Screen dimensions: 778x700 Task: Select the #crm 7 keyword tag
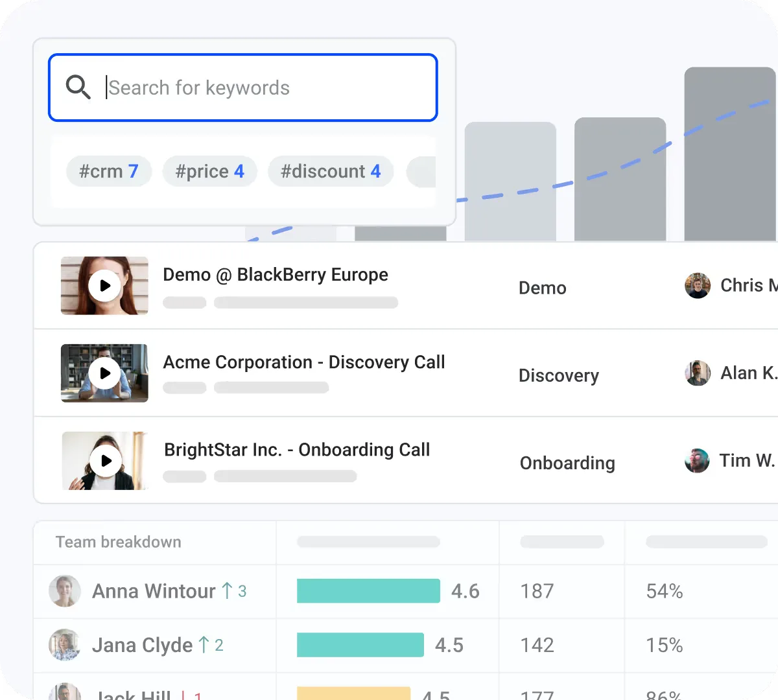coord(108,171)
